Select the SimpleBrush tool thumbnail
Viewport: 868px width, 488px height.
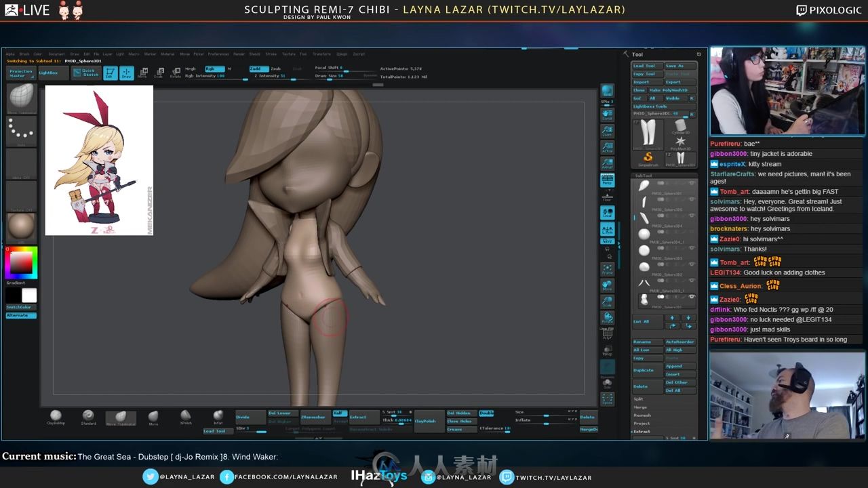tap(648, 159)
